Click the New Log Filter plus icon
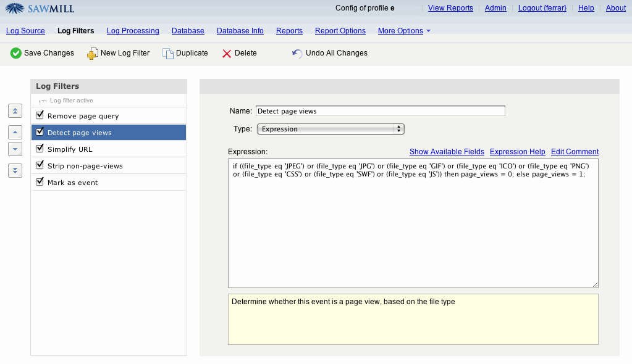Image resolution: width=632 pixels, height=364 pixels. click(x=92, y=54)
